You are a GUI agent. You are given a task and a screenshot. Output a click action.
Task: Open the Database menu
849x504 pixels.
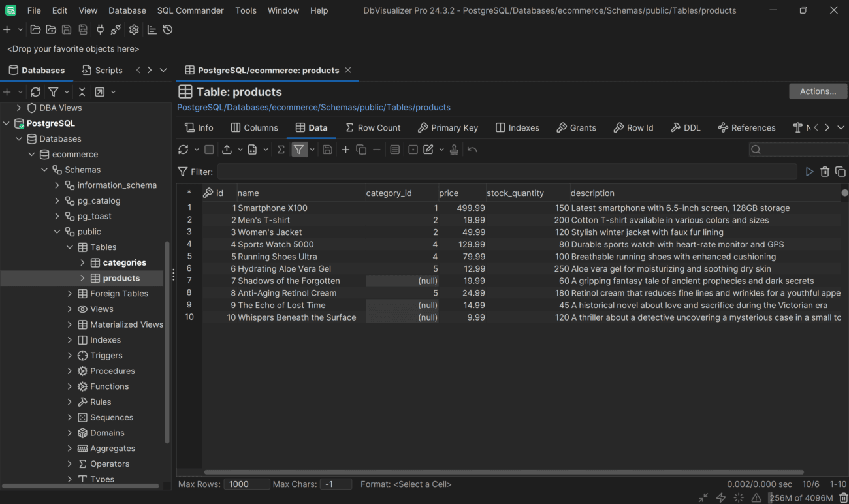(x=127, y=10)
